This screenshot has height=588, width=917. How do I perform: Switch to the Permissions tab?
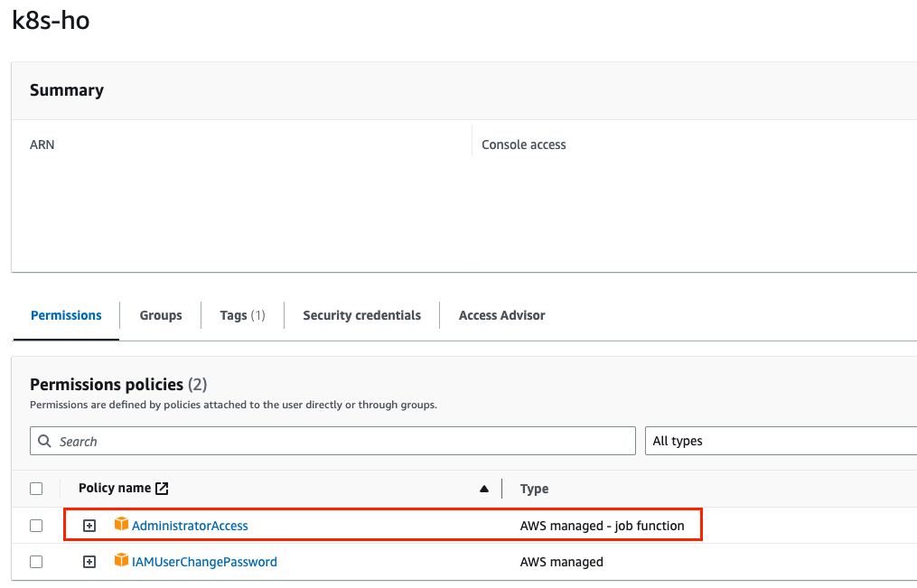coord(66,315)
